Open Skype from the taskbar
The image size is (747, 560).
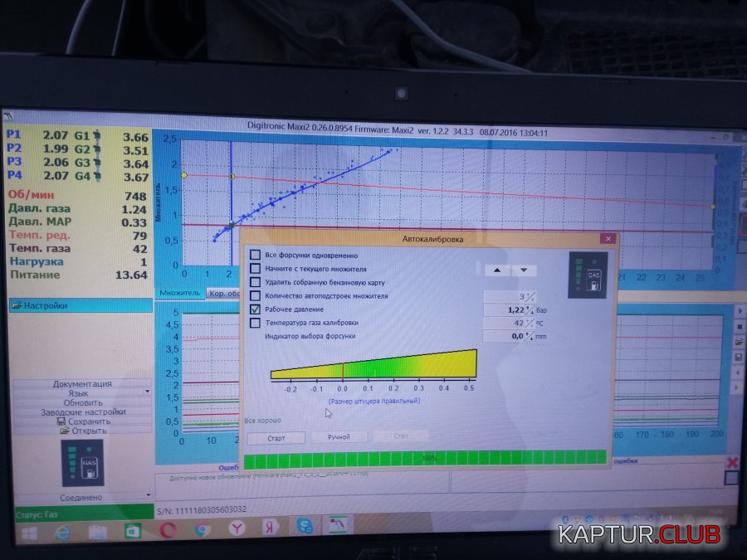305,526
